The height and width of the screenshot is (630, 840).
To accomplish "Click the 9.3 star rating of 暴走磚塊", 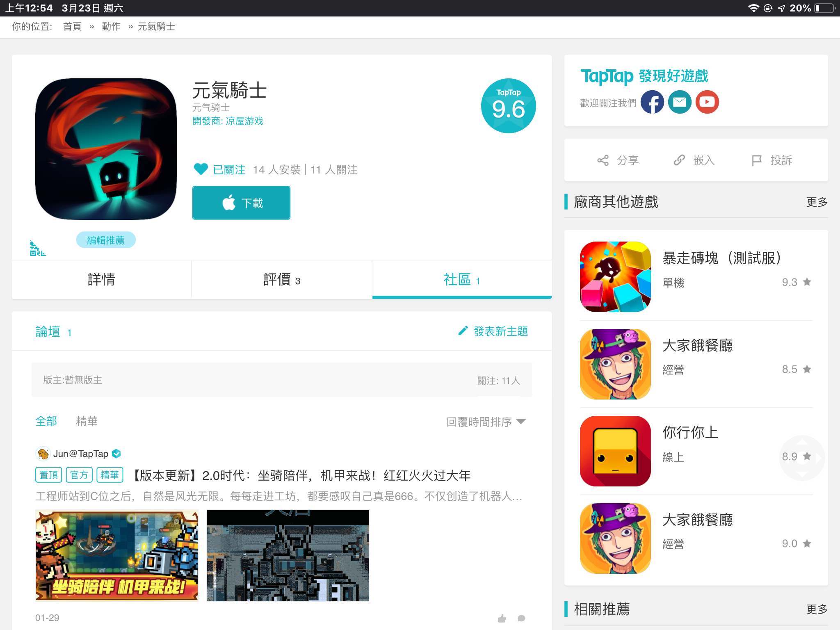I will pyautogui.click(x=797, y=282).
